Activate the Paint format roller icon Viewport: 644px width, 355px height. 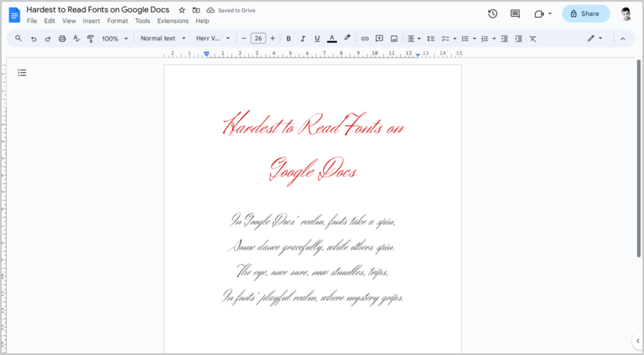(90, 39)
